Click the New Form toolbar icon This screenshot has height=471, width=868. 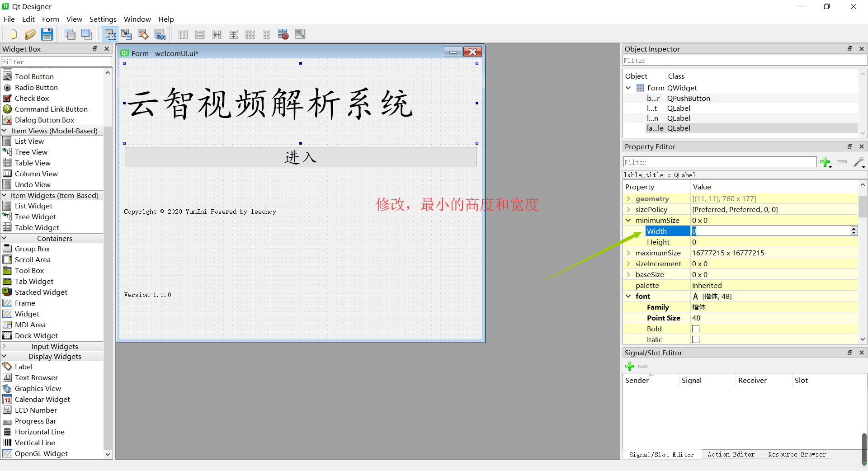pyautogui.click(x=14, y=34)
